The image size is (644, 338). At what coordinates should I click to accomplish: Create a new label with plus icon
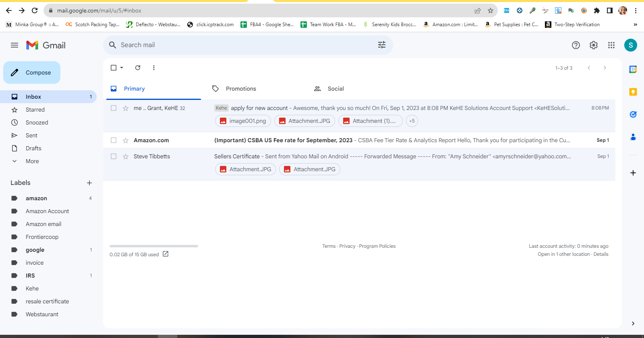pyautogui.click(x=89, y=183)
